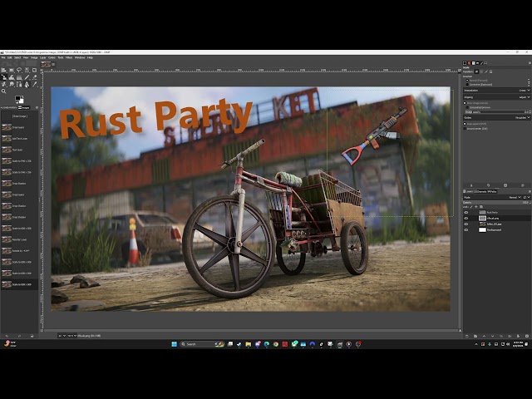This screenshot has width=532, height=399.
Task: Select the Fuzzy Select tool
Action: point(27,70)
